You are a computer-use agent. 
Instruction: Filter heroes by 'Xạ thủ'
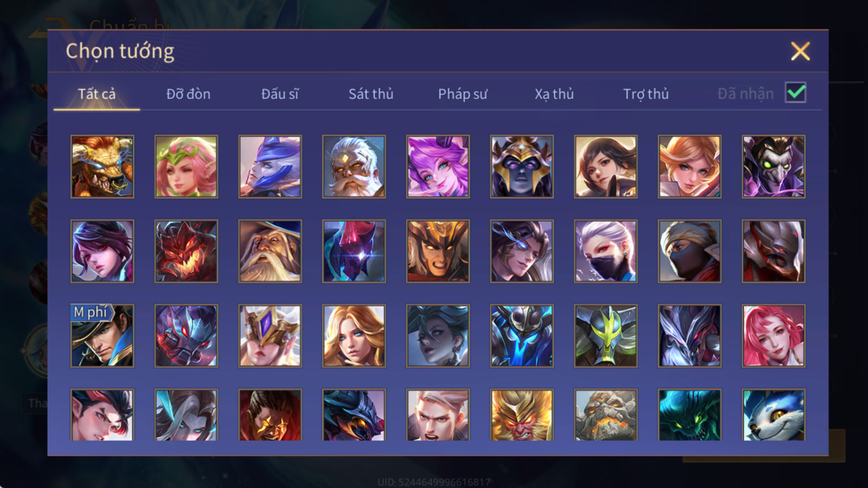pyautogui.click(x=554, y=94)
